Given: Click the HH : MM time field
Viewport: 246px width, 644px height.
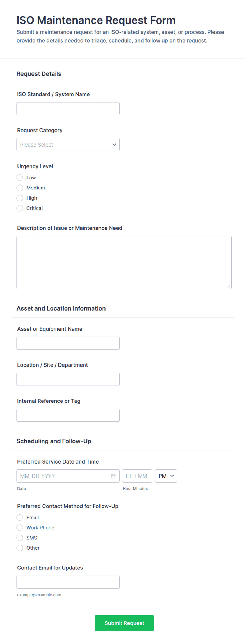Looking at the screenshot, I should click(137, 476).
